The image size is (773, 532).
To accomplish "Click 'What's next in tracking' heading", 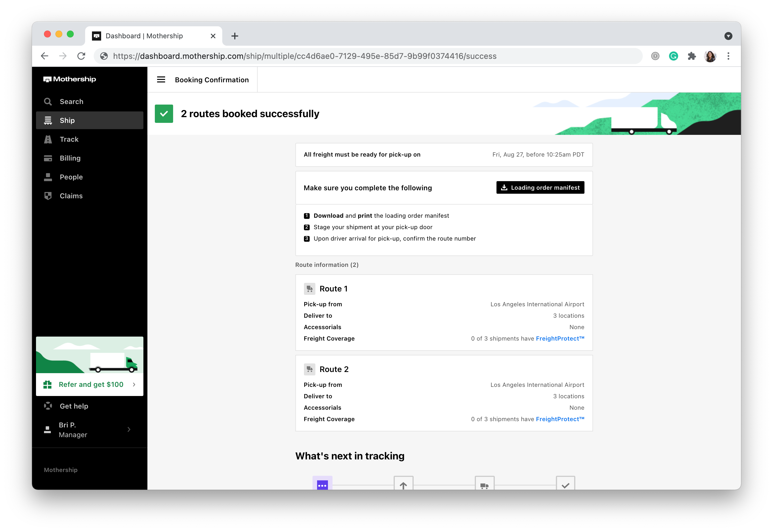I will tap(350, 456).
